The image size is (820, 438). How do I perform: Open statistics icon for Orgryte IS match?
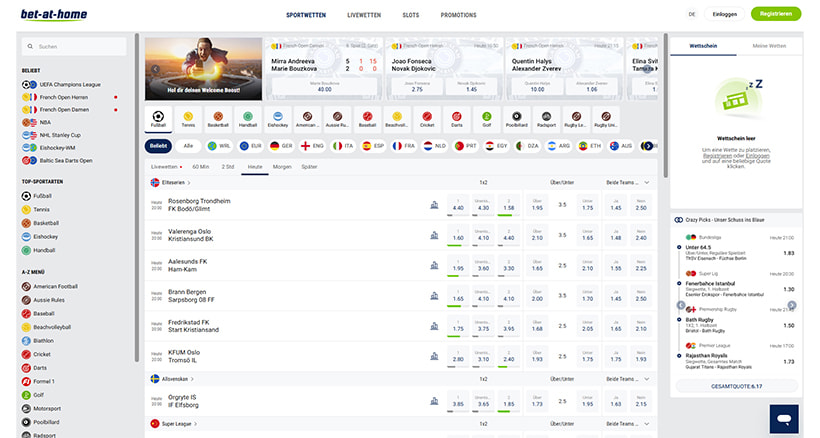[434, 401]
